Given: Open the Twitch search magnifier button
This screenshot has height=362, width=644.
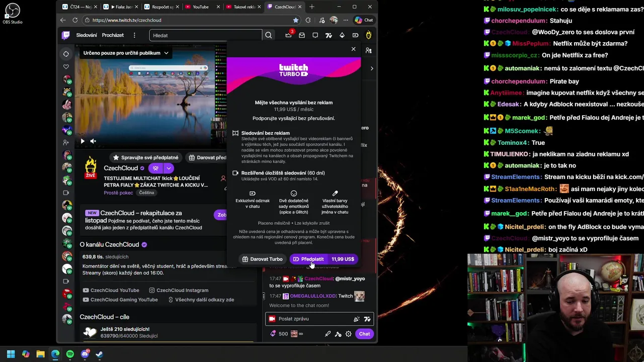Looking at the screenshot, I should (269, 35).
